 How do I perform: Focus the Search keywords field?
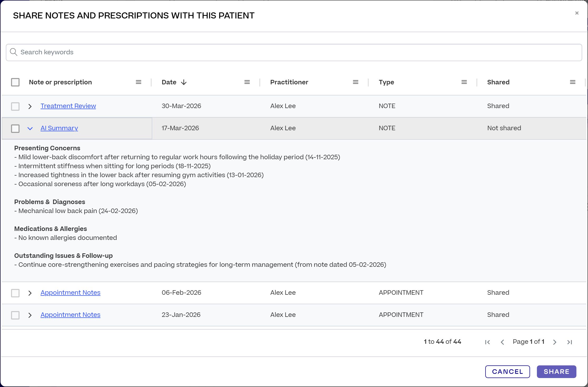pos(294,52)
